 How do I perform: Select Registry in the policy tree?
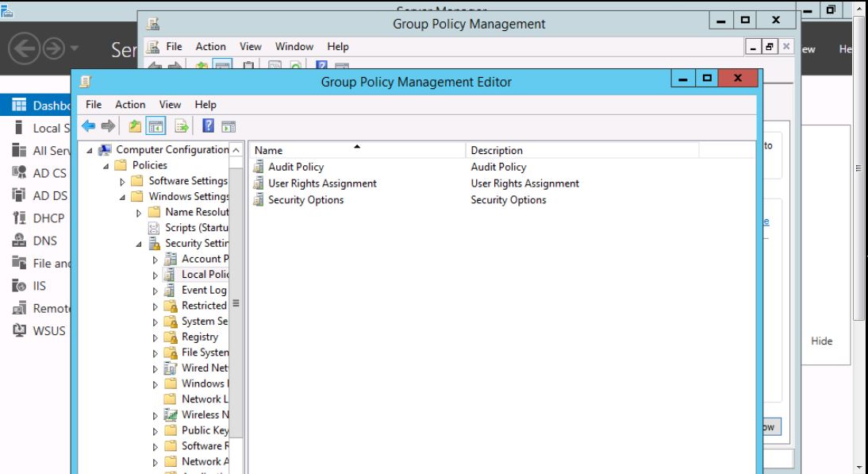coord(199,337)
